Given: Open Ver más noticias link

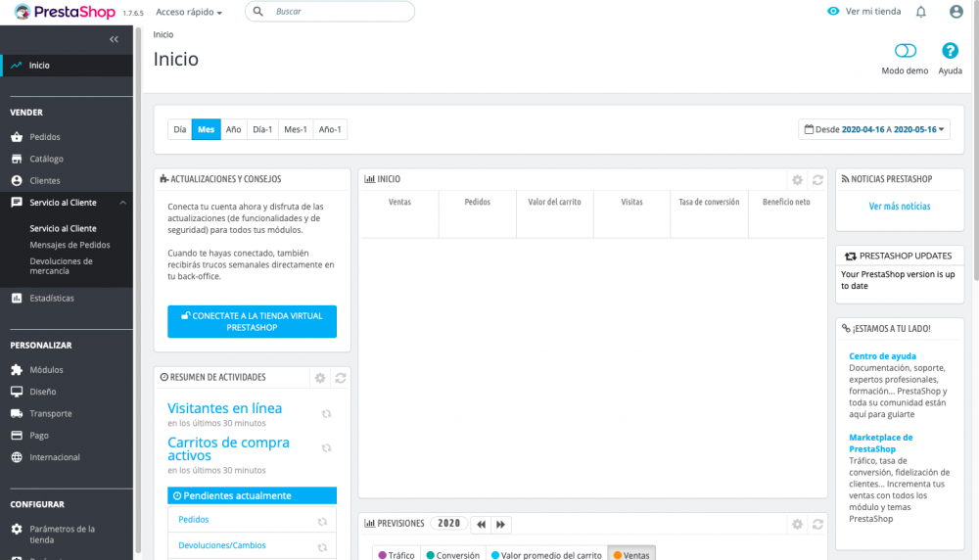Looking at the screenshot, I should pyautogui.click(x=899, y=206).
